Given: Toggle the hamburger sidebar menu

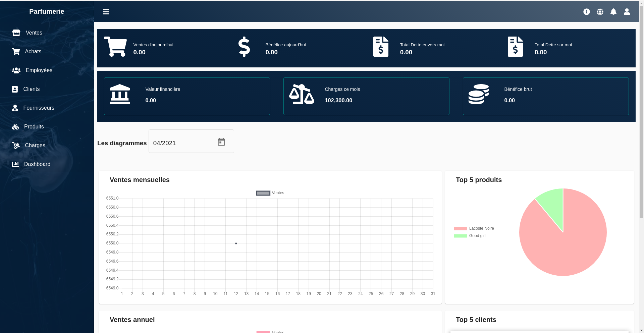Looking at the screenshot, I should tap(106, 12).
